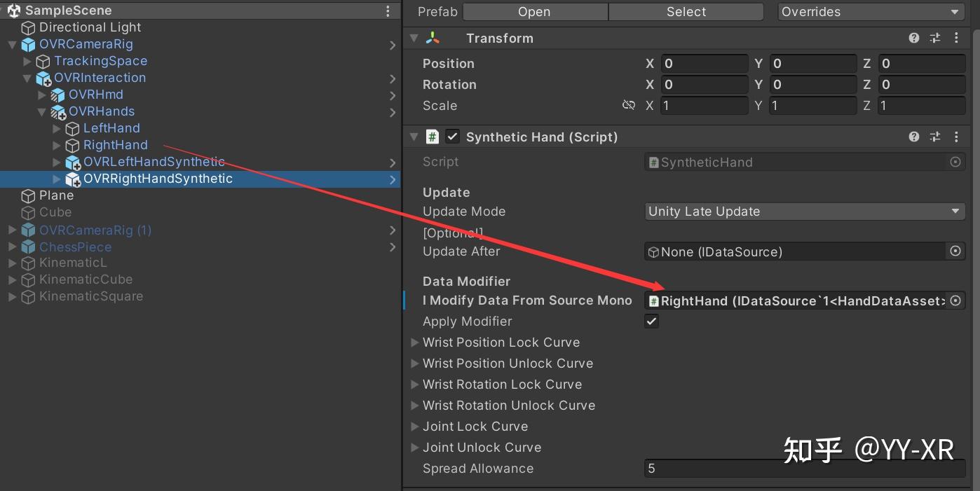This screenshot has width=980, height=491.
Task: Click the Update After object picker circle
Action: coord(955,251)
